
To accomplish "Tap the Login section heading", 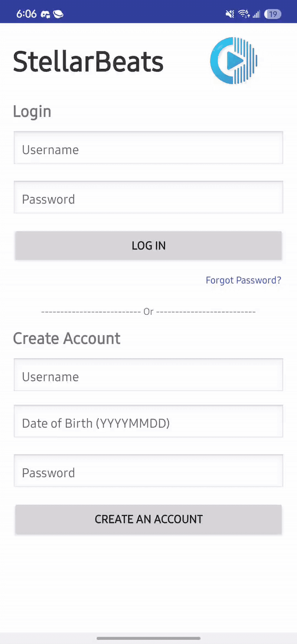I will coord(32,111).
